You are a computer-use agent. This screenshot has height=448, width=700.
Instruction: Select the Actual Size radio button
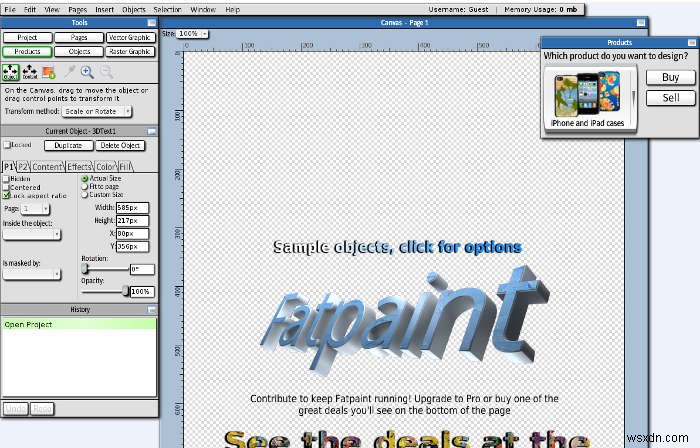click(84, 178)
